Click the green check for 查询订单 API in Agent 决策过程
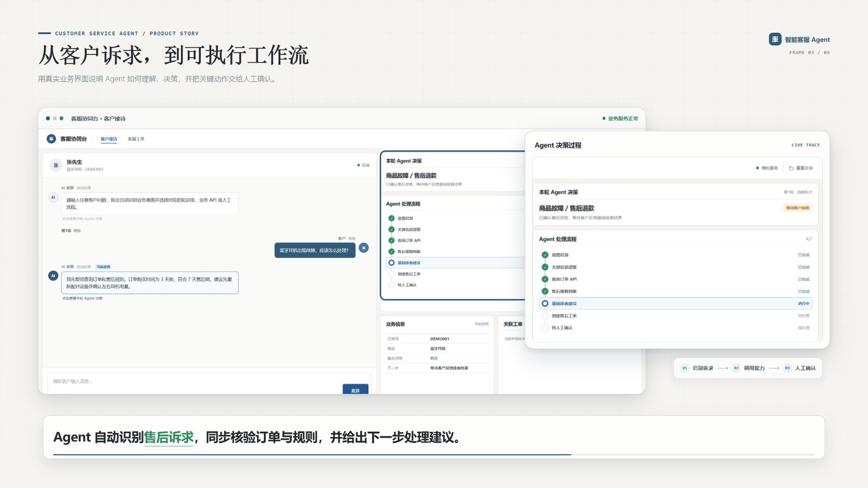 pyautogui.click(x=545, y=279)
